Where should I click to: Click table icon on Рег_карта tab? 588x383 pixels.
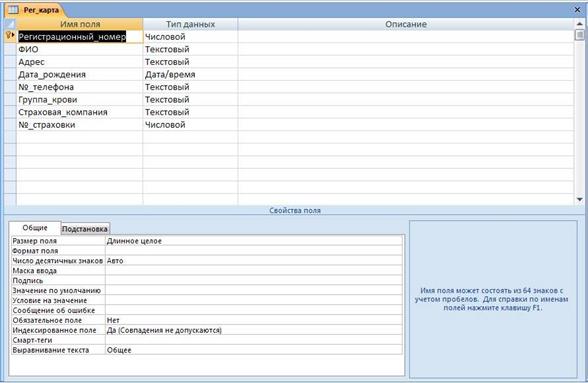click(14, 10)
